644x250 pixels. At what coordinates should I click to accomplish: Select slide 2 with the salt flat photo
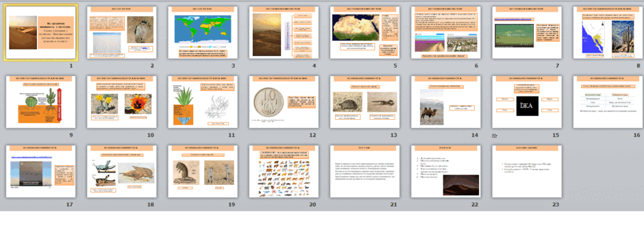click(122, 33)
